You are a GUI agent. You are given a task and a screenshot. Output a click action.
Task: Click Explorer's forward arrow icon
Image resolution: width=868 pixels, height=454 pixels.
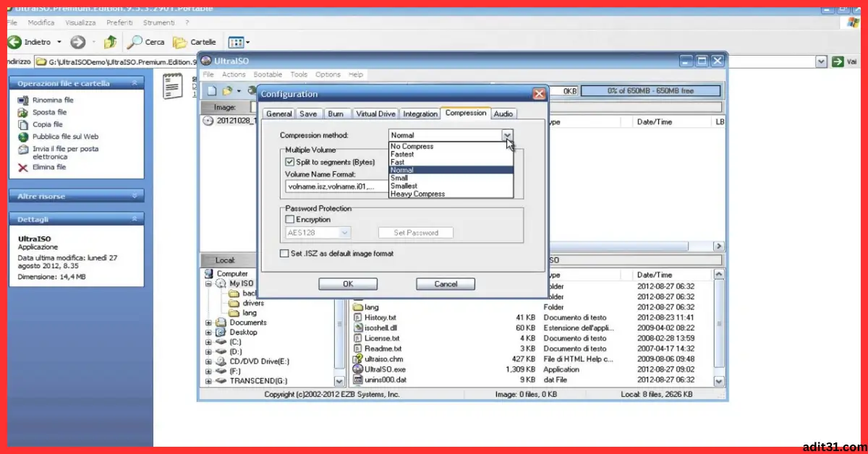pyautogui.click(x=77, y=42)
